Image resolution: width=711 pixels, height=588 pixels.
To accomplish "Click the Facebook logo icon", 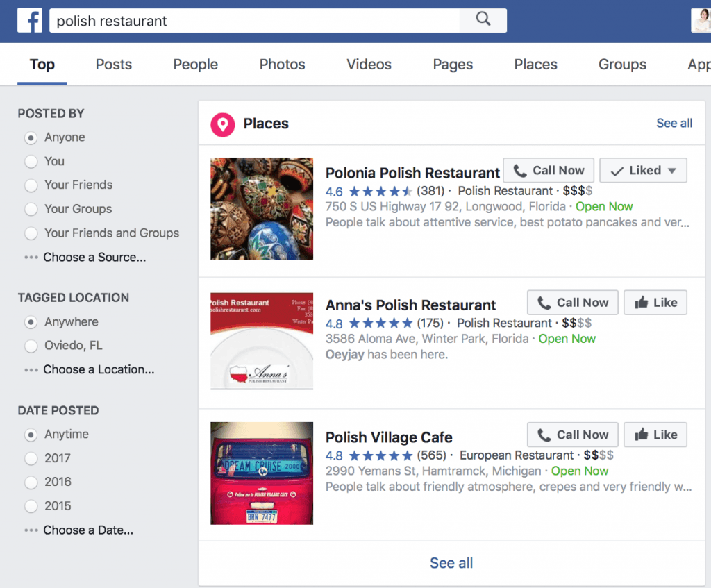I will tap(30, 20).
